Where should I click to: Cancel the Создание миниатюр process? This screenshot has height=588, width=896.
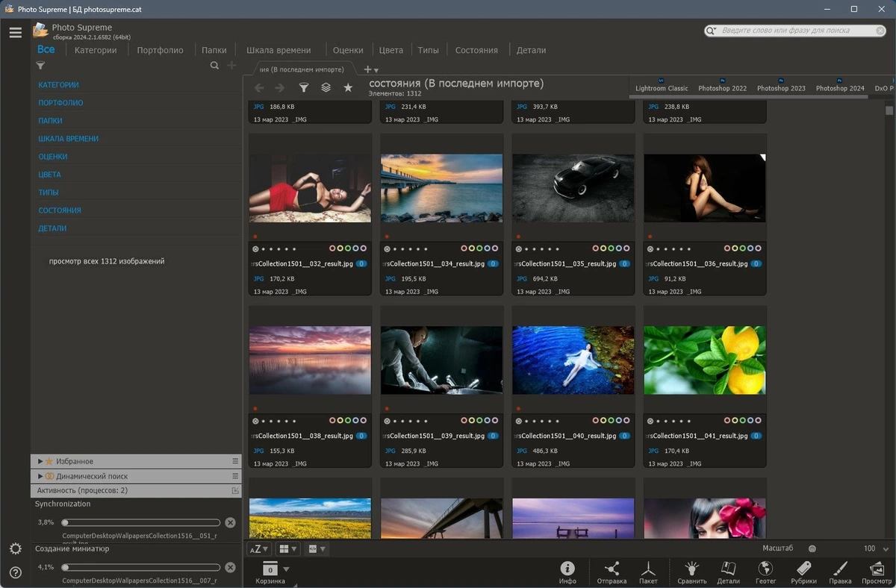[x=230, y=567]
